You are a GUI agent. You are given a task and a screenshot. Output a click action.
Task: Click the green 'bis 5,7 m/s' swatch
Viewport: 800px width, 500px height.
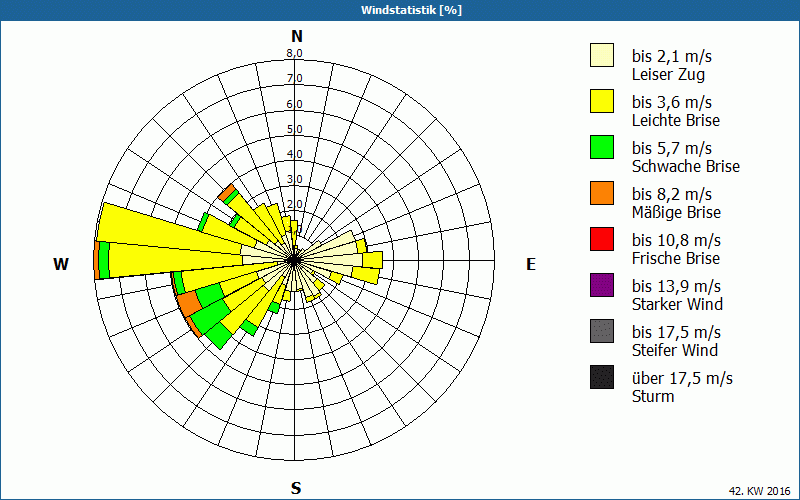[602, 147]
